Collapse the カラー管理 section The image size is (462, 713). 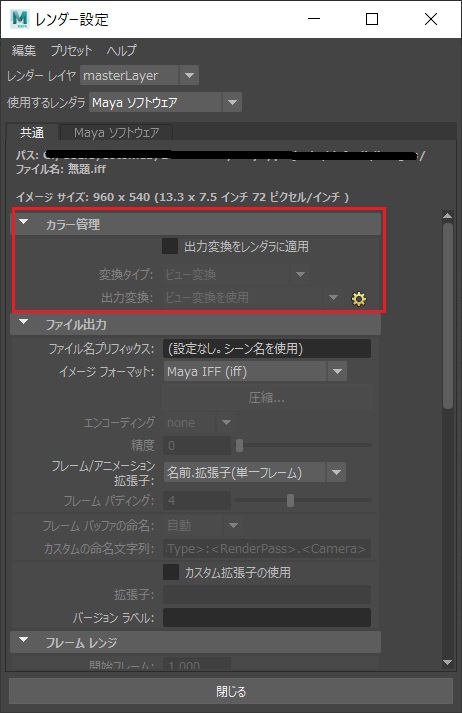[24, 222]
